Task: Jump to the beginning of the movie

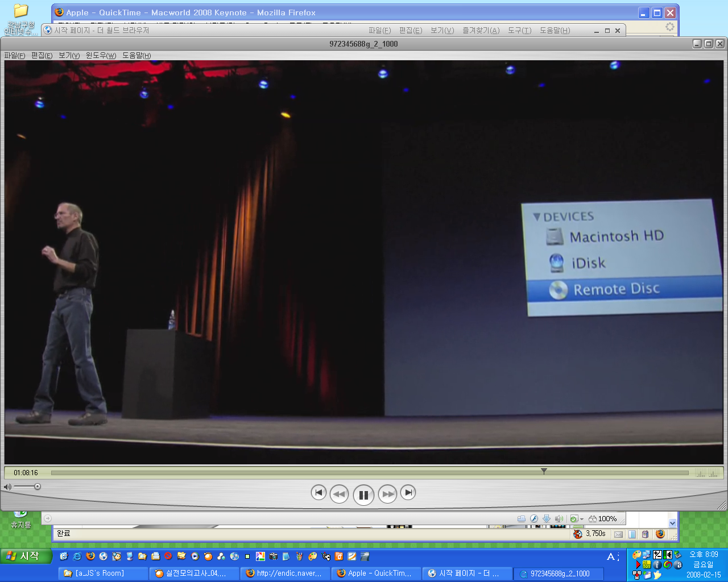Action: pyautogui.click(x=318, y=492)
